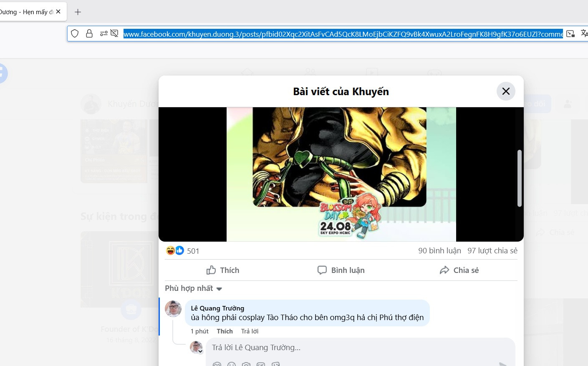Switch to the 'Hẹn mấy đ' tab

pos(27,12)
